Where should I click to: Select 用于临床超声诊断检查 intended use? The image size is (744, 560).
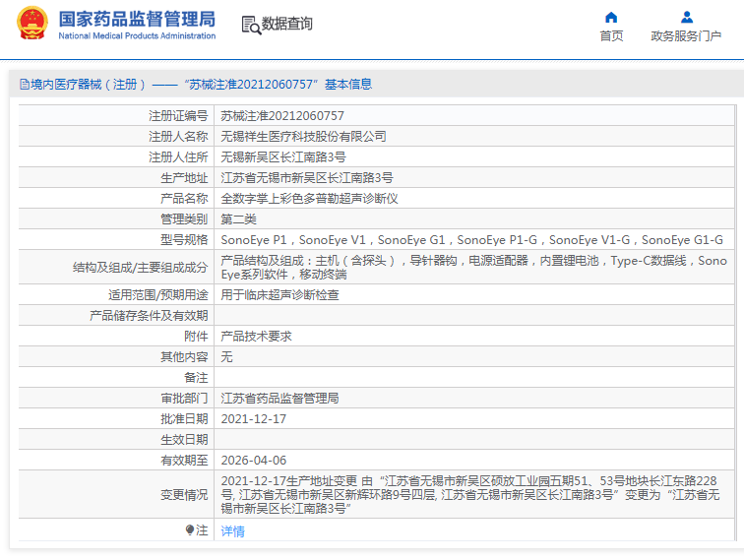coord(279,295)
